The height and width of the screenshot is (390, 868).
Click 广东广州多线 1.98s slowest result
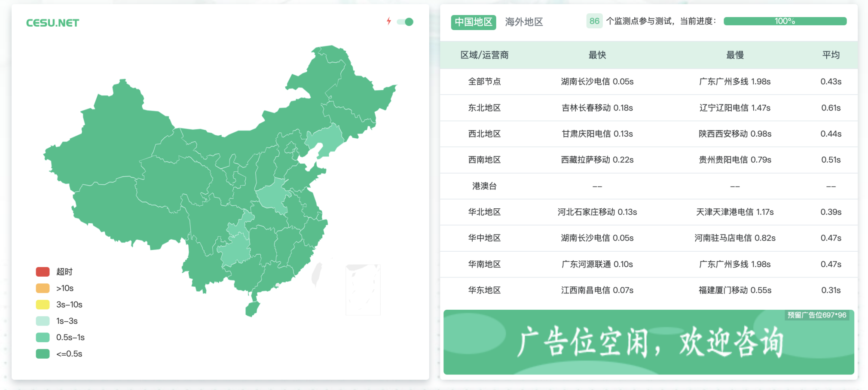pos(735,82)
